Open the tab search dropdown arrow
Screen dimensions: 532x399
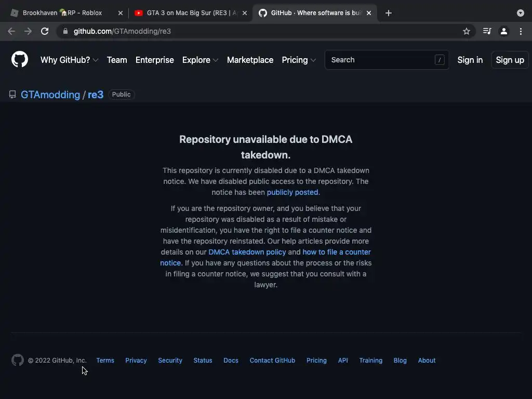click(x=521, y=13)
